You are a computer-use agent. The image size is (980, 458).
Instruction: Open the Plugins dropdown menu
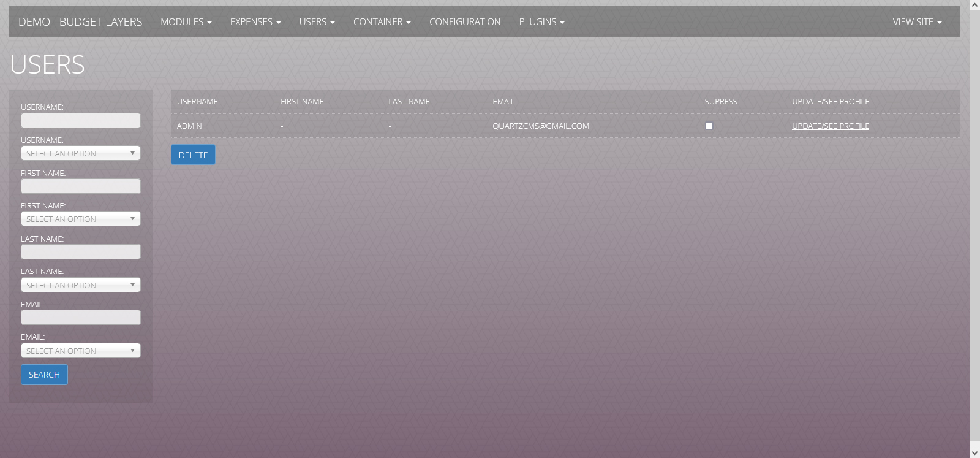click(541, 22)
